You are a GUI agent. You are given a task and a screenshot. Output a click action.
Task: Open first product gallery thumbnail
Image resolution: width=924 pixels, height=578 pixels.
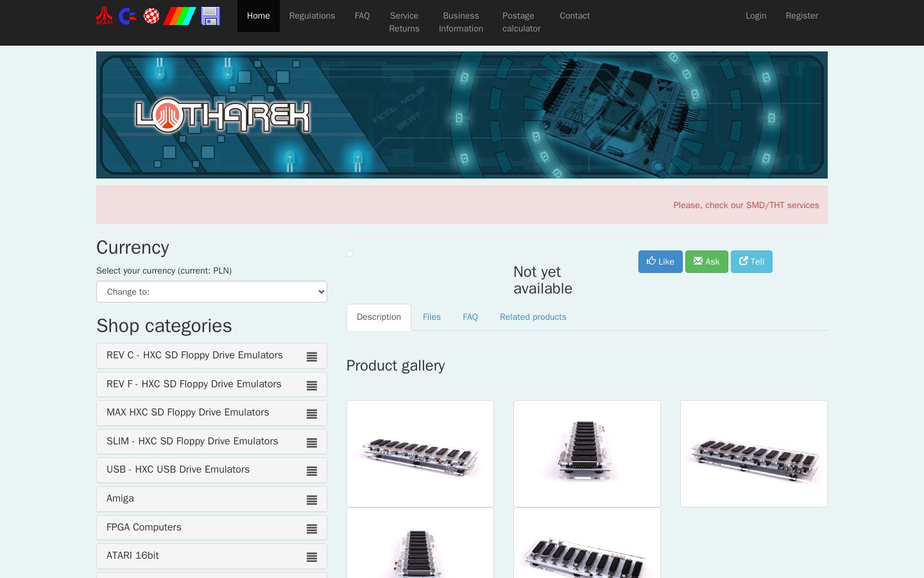420,453
